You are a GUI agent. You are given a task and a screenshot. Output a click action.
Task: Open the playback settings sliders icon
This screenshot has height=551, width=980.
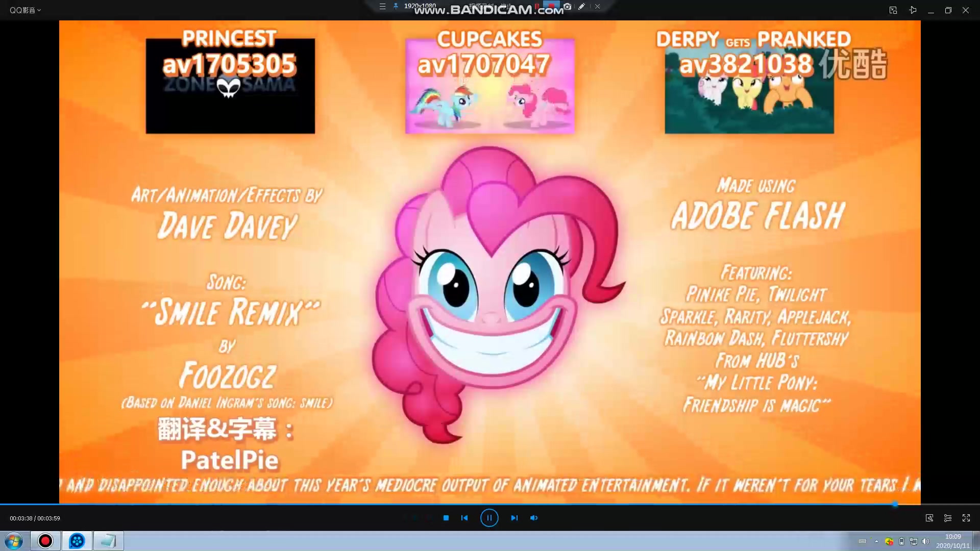948,518
